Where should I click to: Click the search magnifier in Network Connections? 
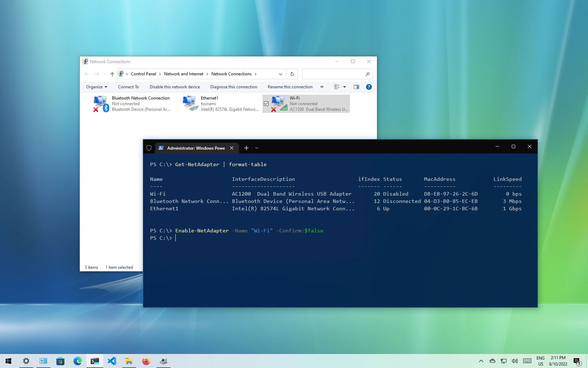[367, 74]
